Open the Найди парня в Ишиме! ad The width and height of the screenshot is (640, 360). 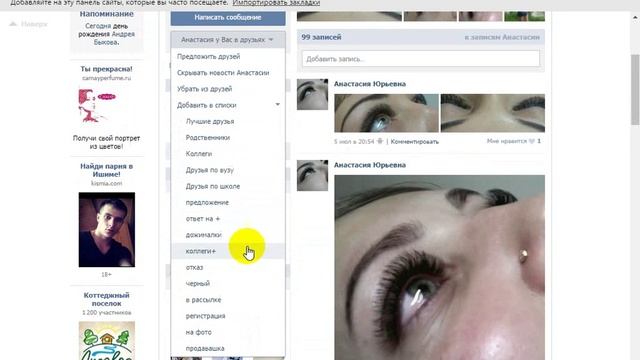tap(107, 170)
